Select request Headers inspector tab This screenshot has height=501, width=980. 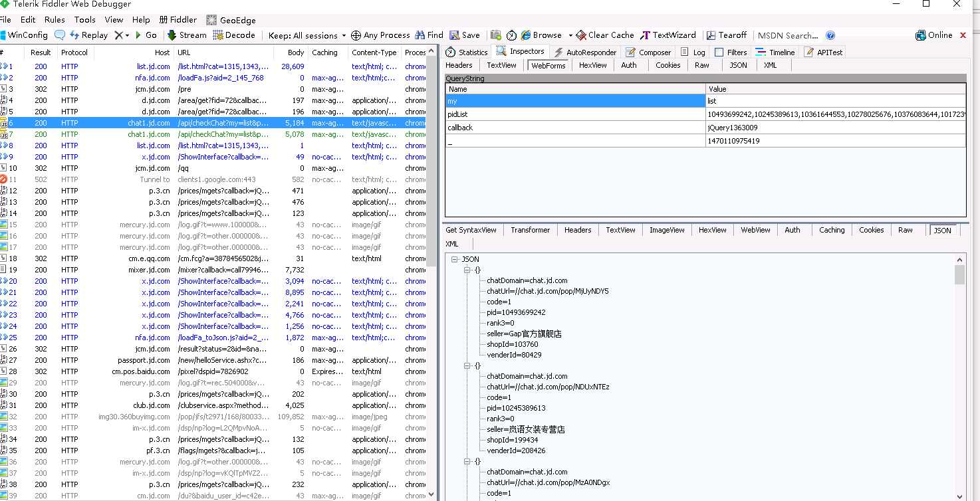(459, 65)
